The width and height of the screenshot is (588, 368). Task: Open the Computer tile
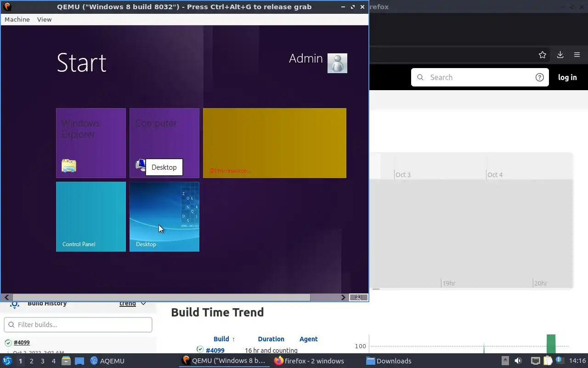164,143
